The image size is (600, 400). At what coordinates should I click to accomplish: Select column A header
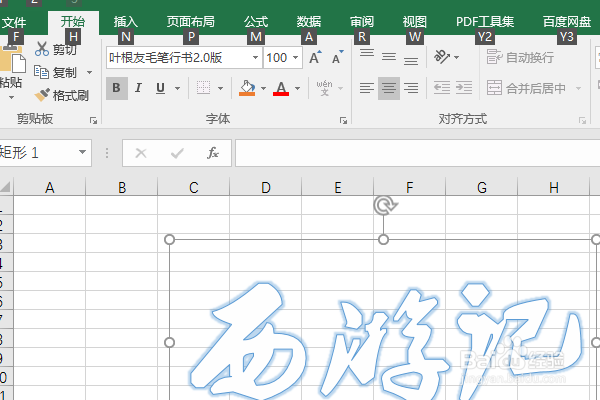click(49, 187)
